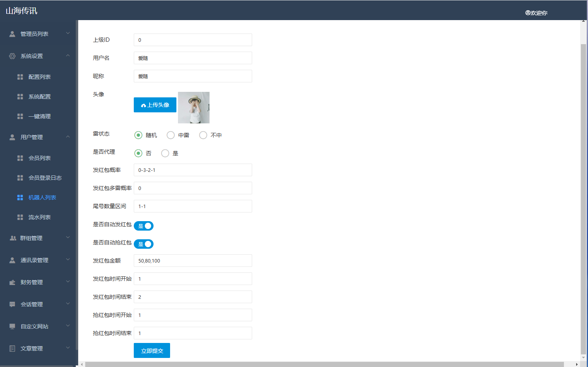Select 中雷 for 雷状态
Image resolution: width=588 pixels, height=367 pixels.
[170, 135]
